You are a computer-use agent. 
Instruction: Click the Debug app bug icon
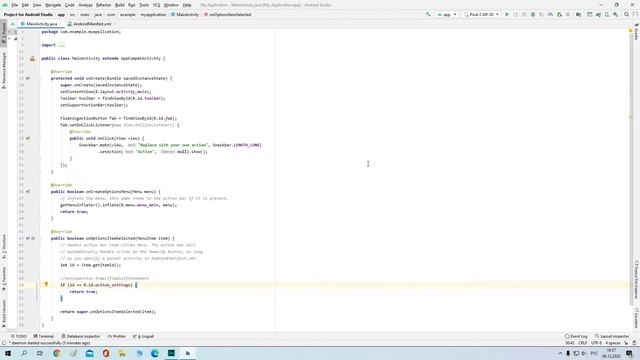533,14
